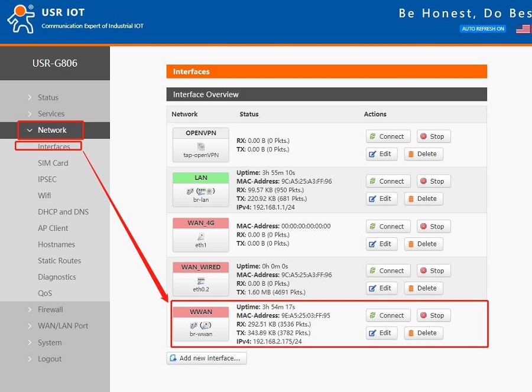532x392 pixels.
Task: Open the AP Client submenu item
Action: (x=53, y=228)
